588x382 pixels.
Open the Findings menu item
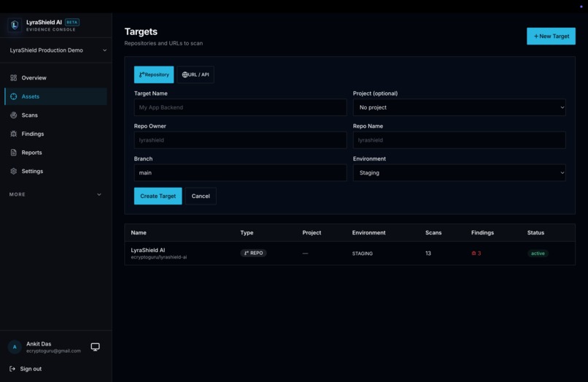click(56, 134)
